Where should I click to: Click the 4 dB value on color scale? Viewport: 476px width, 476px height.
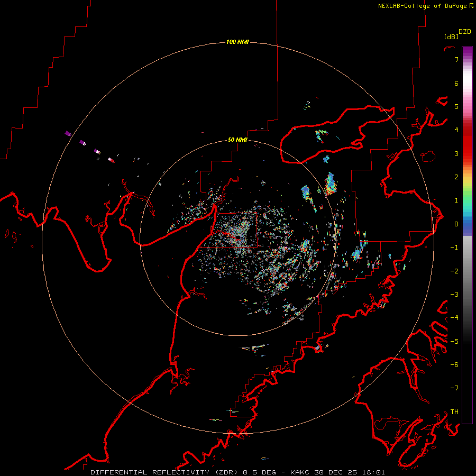[456, 130]
